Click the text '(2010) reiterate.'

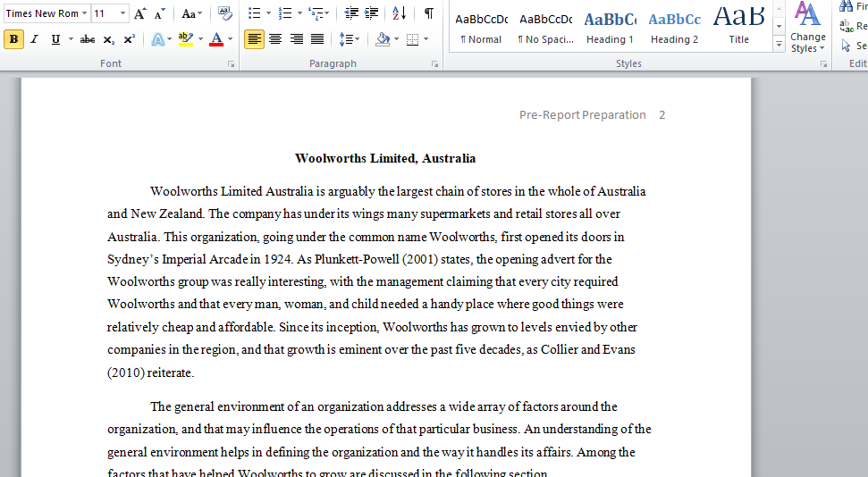150,372
